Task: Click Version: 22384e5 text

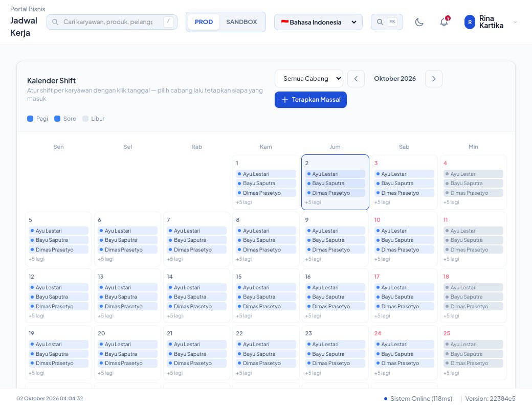Action: (490, 399)
